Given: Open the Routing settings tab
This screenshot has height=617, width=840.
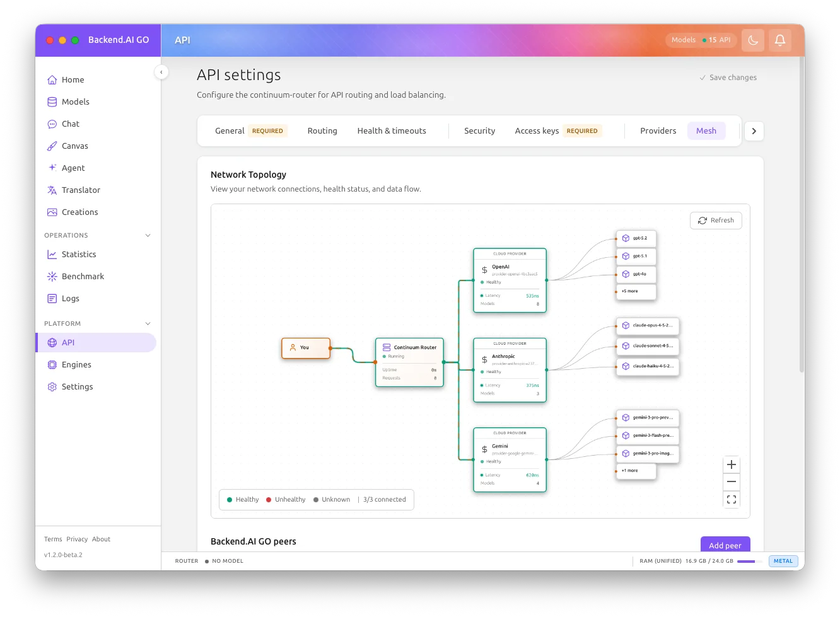Looking at the screenshot, I should point(322,130).
